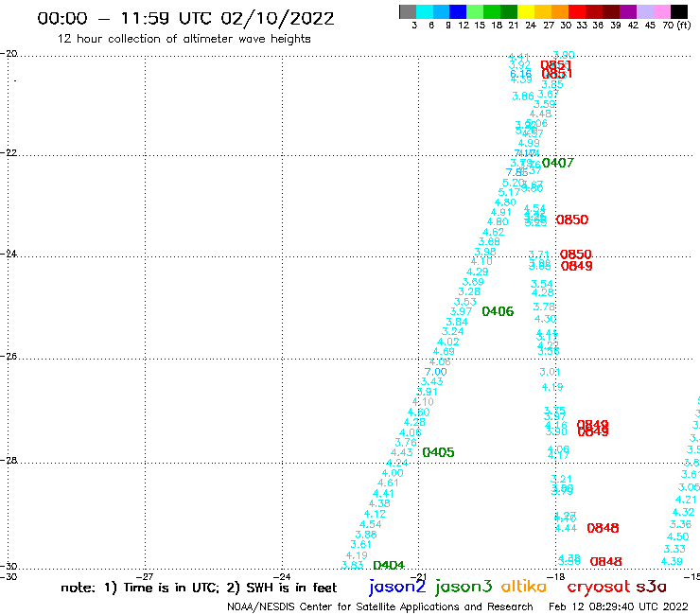This screenshot has height=615, width=700.
Task: Pick the purple 42 ft legend swatch
Action: pos(628,11)
